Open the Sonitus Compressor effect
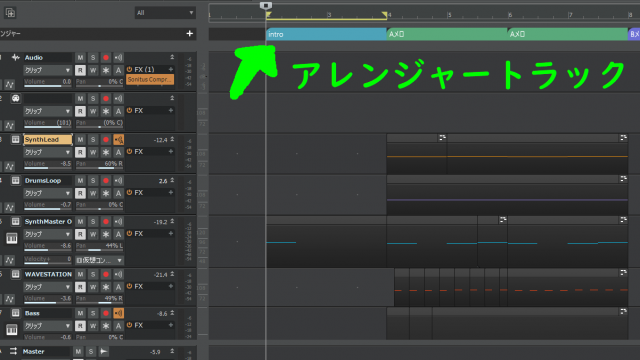Viewport: 640px width, 360px height. [150, 80]
